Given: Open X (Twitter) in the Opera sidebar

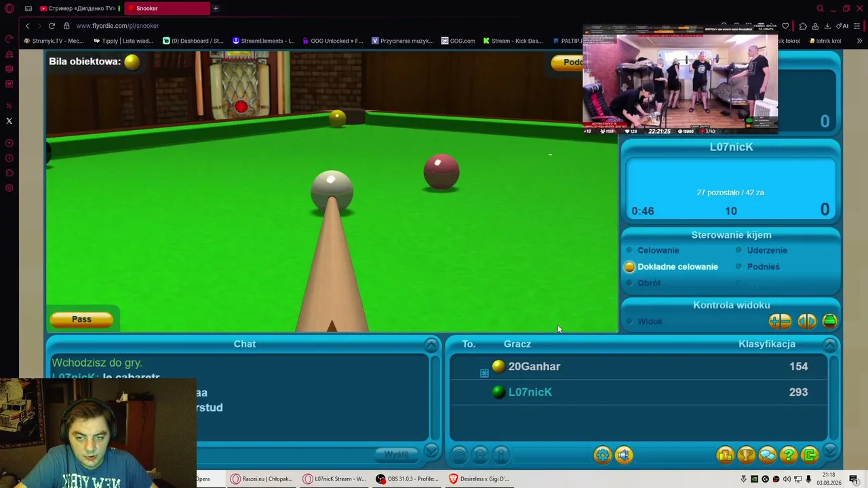Looking at the screenshot, I should (x=9, y=121).
